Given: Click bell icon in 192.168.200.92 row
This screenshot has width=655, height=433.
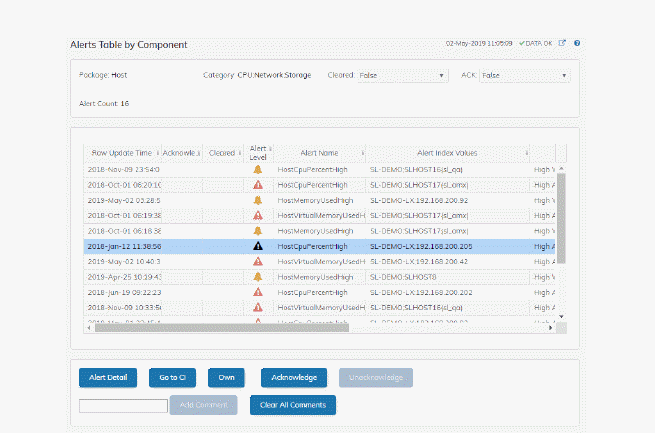Looking at the screenshot, I should point(258,200).
